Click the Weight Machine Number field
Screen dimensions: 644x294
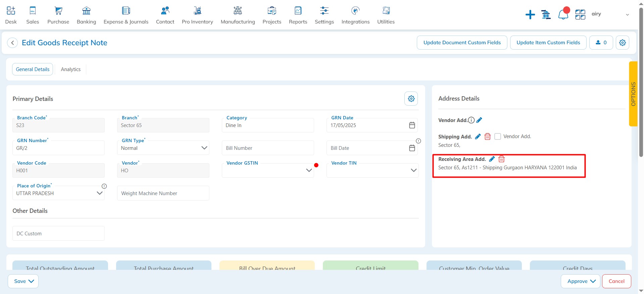[x=163, y=193]
